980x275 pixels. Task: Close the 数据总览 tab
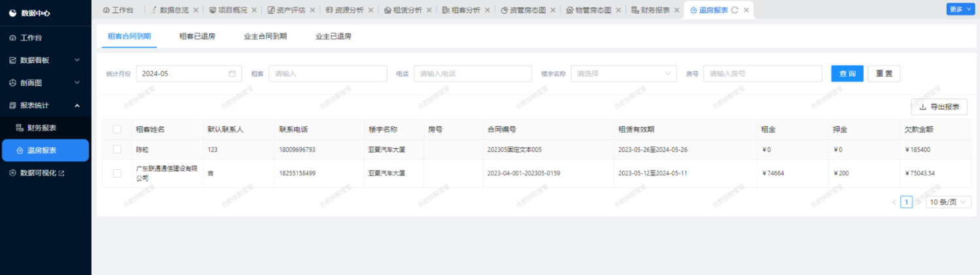click(x=196, y=10)
